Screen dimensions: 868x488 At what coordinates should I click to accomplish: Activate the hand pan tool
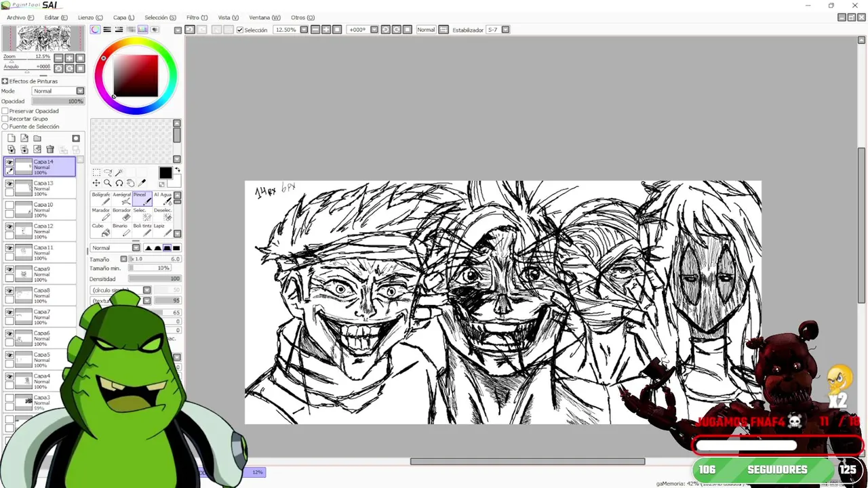pyautogui.click(x=131, y=183)
